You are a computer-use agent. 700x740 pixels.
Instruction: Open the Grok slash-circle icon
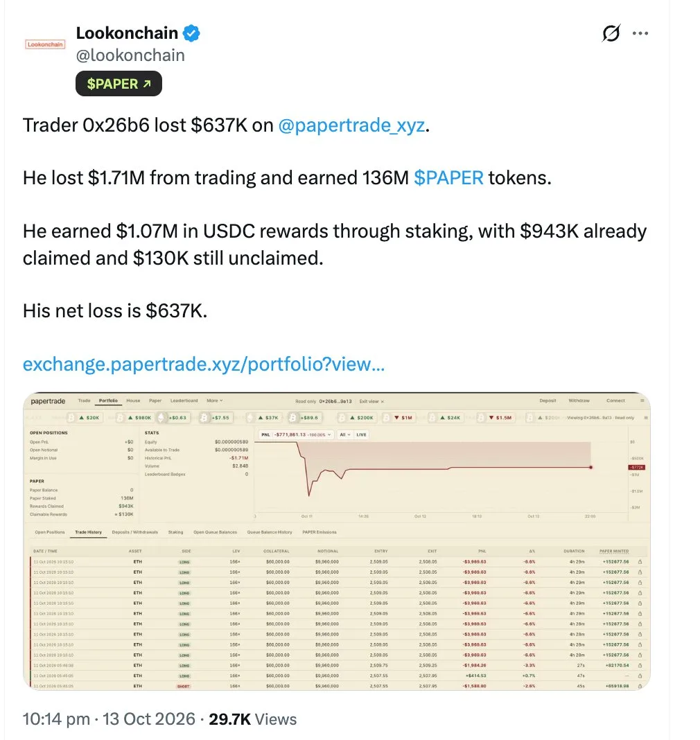point(611,33)
